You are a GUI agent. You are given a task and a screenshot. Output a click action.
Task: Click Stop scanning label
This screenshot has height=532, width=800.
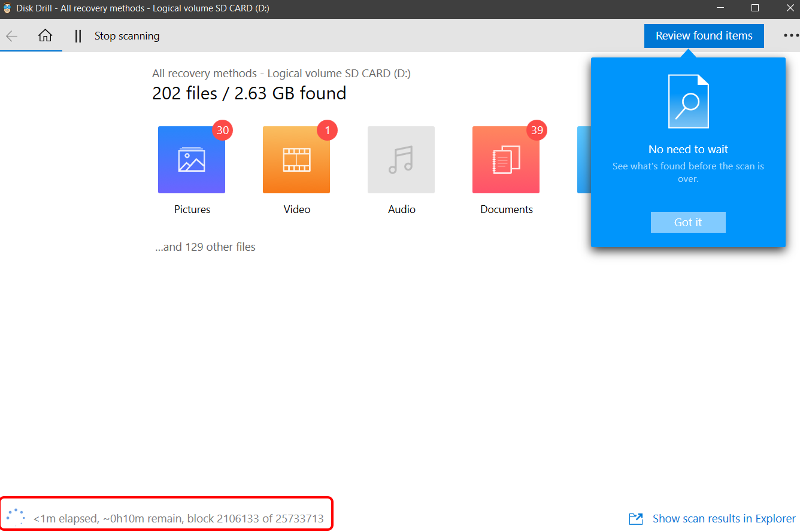click(x=127, y=36)
